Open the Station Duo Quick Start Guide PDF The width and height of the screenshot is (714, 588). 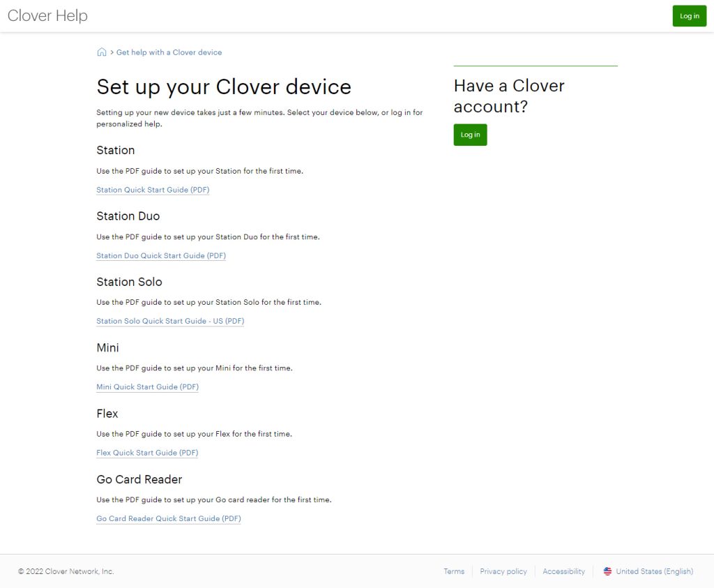[161, 255]
